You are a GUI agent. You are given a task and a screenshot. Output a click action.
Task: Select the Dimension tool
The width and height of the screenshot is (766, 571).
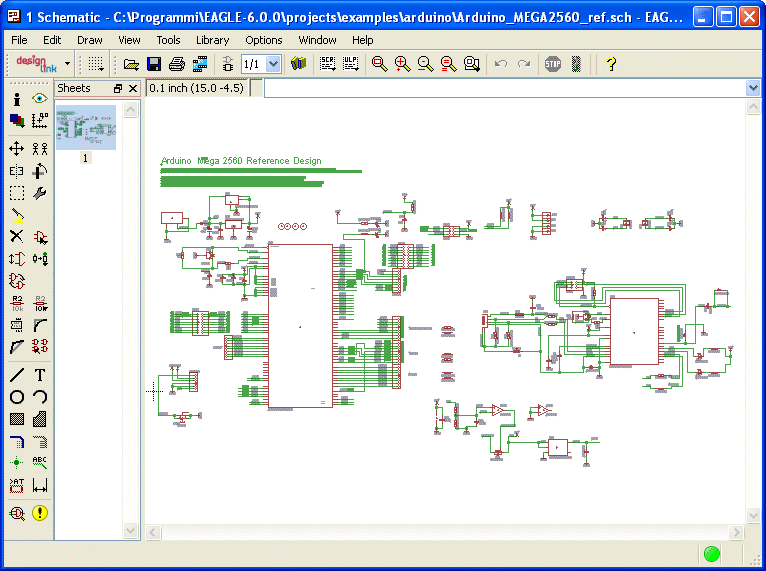40,485
